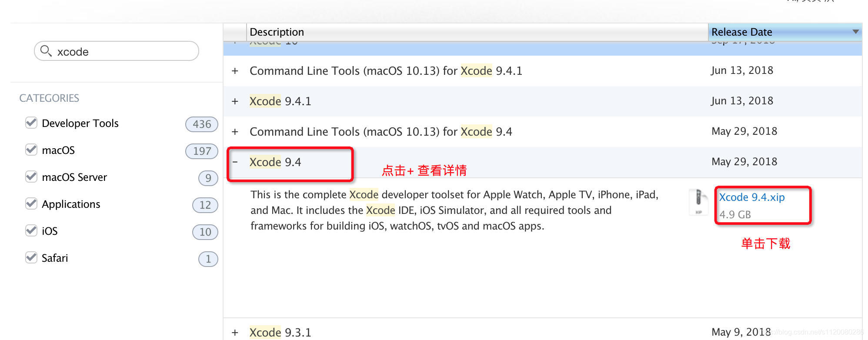The width and height of the screenshot is (868, 340).
Task: Select the Xcode 9.4.1 title text
Action: 280,101
